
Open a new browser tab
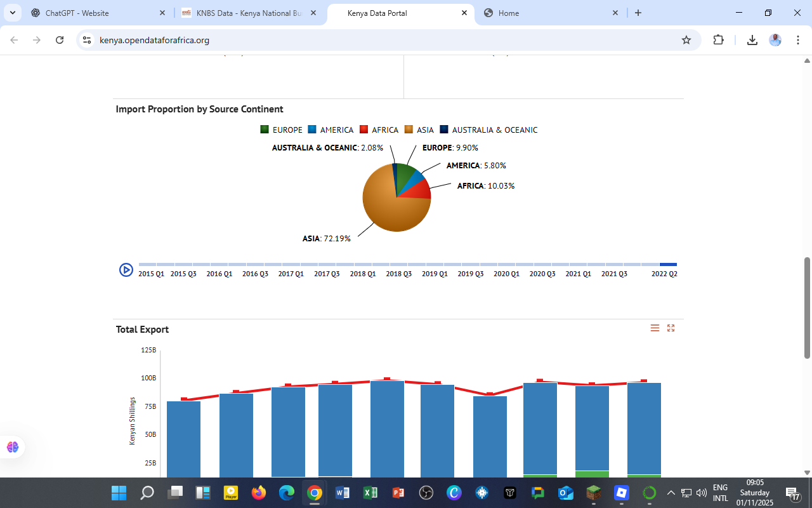point(638,13)
